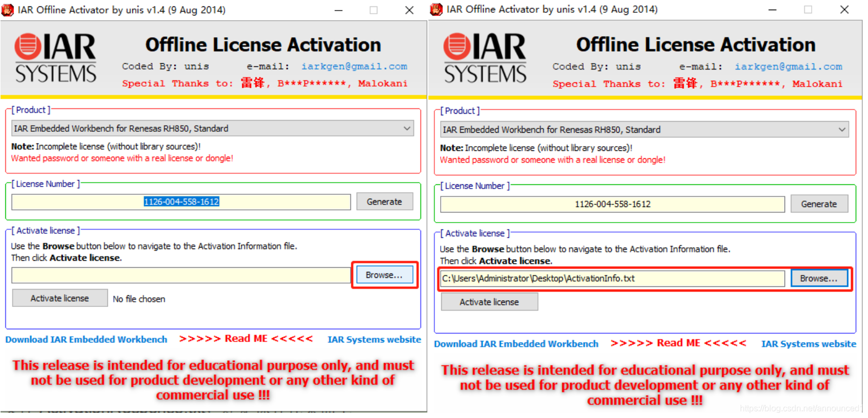
Task: Open the Product dropdown in right window
Action: (x=644, y=130)
